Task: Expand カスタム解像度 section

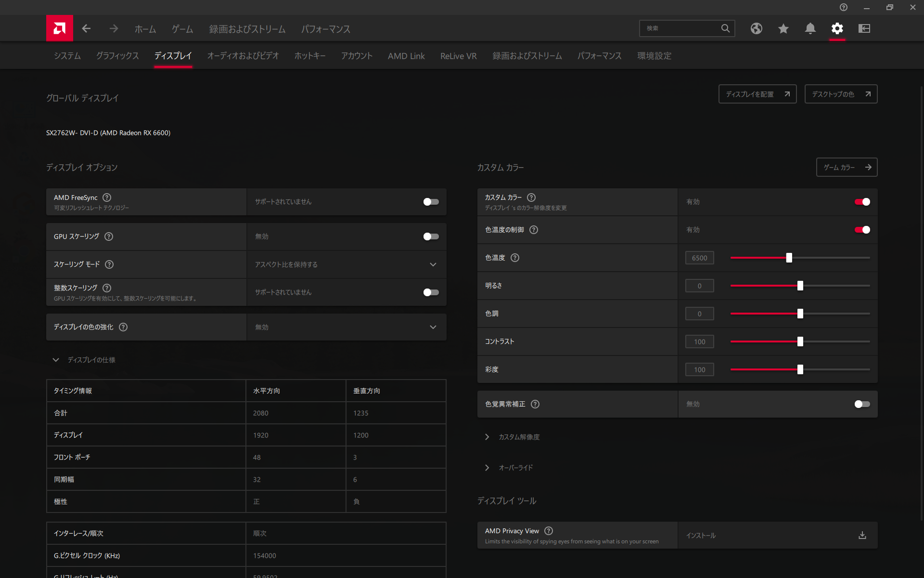Action: tap(487, 437)
